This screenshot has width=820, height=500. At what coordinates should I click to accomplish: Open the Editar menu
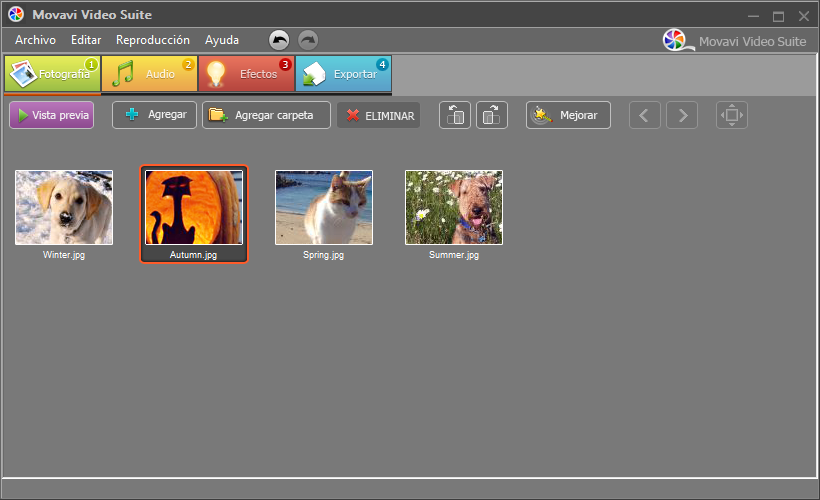(x=86, y=40)
